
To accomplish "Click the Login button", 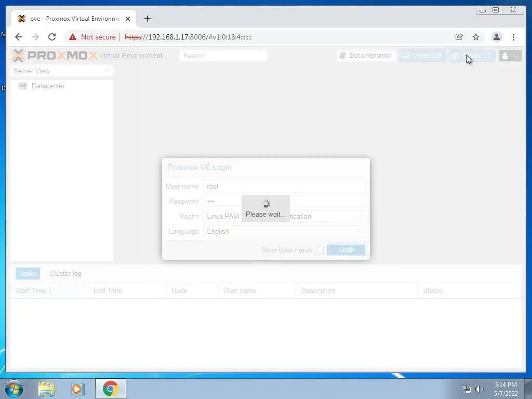I will (347, 250).
